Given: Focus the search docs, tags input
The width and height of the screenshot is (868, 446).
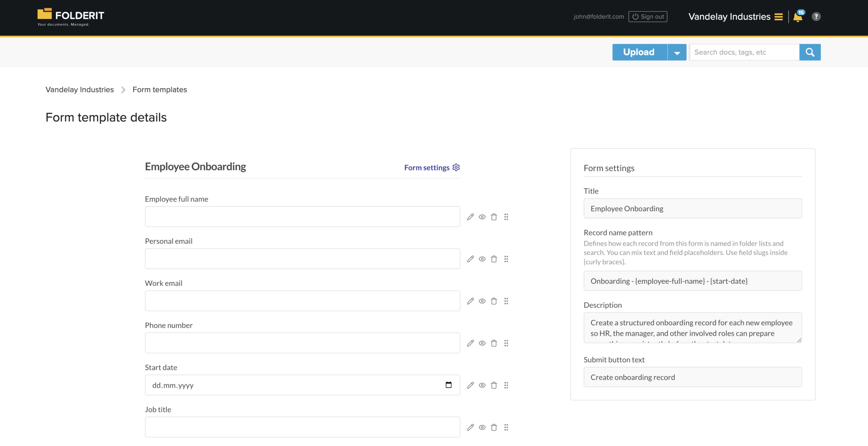Looking at the screenshot, I should pos(745,52).
